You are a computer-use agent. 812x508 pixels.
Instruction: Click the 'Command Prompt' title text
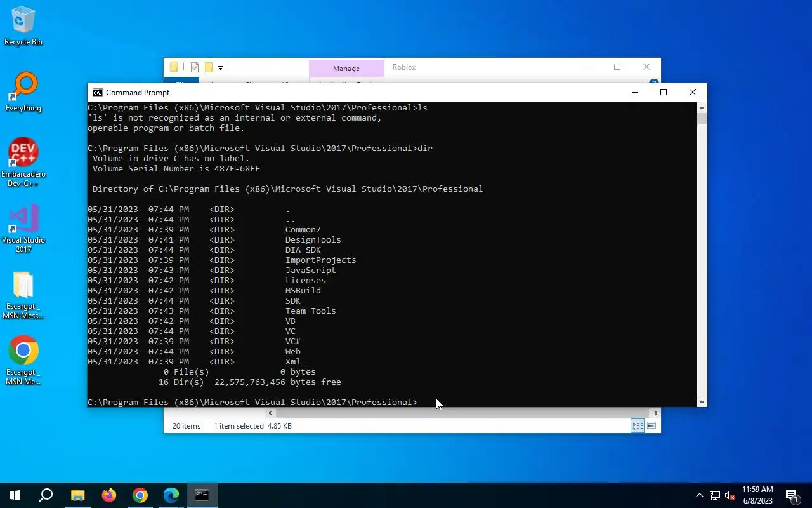(138, 93)
